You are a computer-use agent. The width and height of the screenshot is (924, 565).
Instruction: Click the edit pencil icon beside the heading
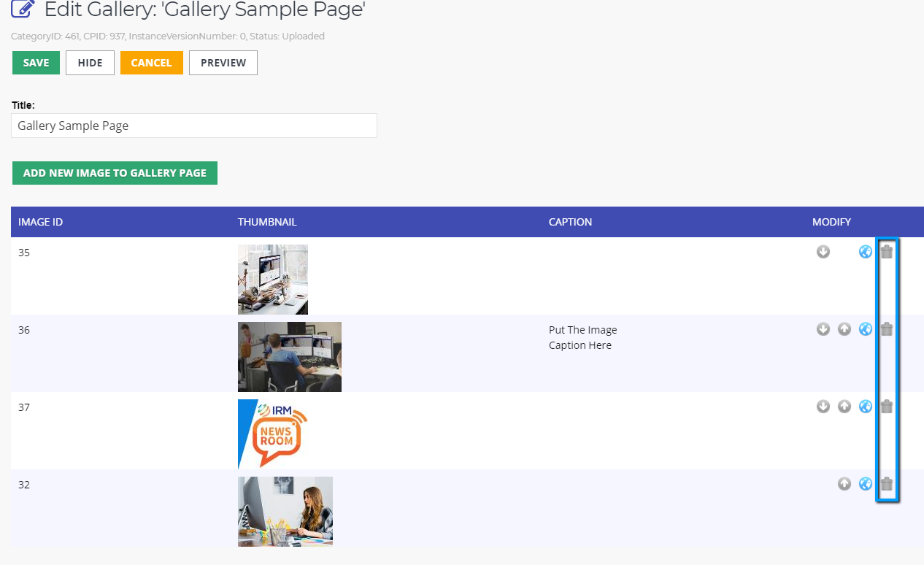[23, 9]
